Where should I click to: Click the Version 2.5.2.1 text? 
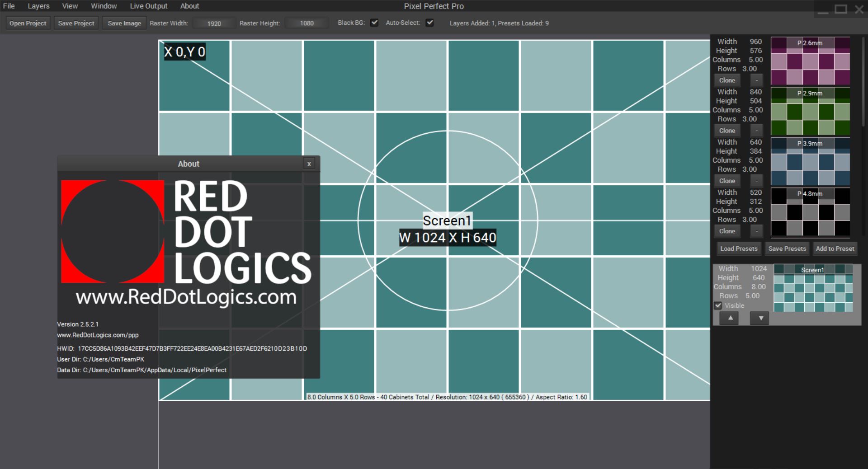pyautogui.click(x=78, y=324)
